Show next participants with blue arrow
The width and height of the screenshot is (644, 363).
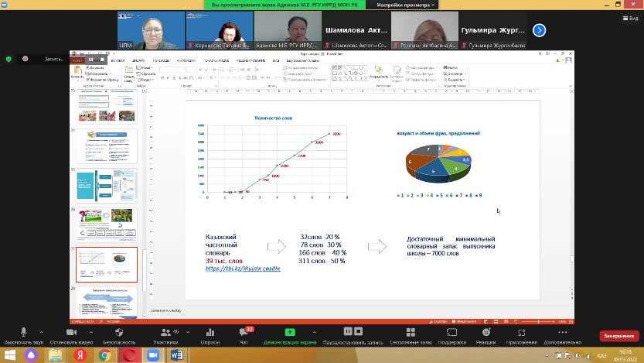[x=540, y=30]
